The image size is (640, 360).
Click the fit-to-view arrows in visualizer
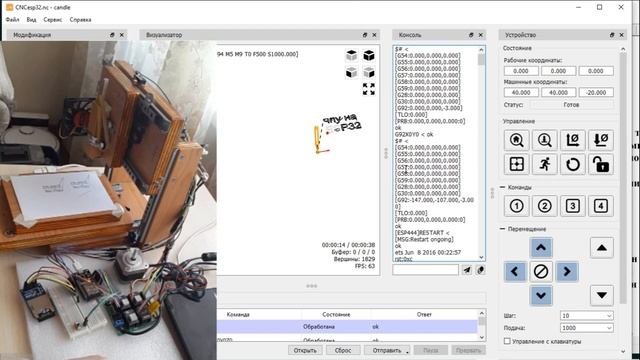(x=369, y=89)
